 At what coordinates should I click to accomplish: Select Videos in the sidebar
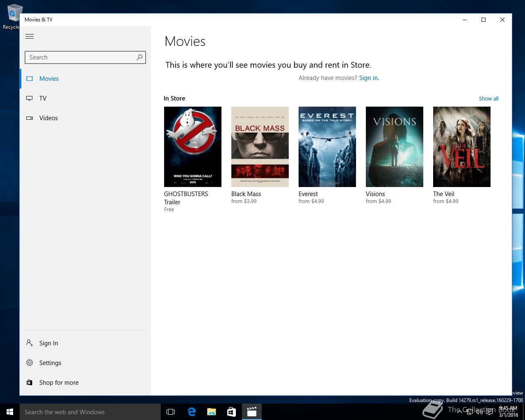point(85,118)
